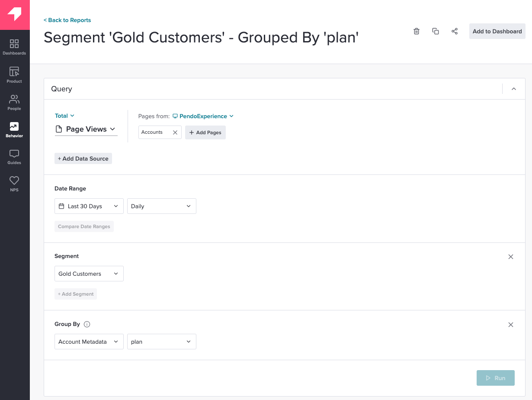This screenshot has height=400, width=532.
Task: Add a new data source
Action: [83, 158]
